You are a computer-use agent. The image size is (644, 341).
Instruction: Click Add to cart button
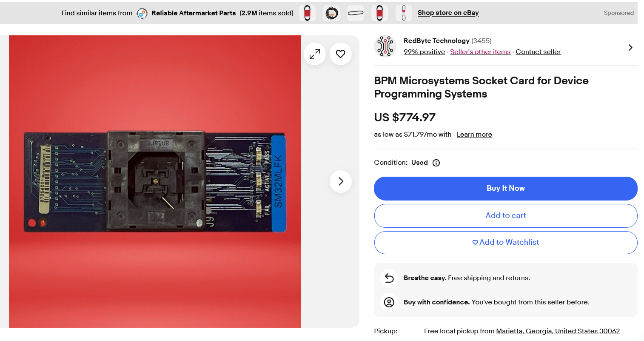(x=506, y=216)
